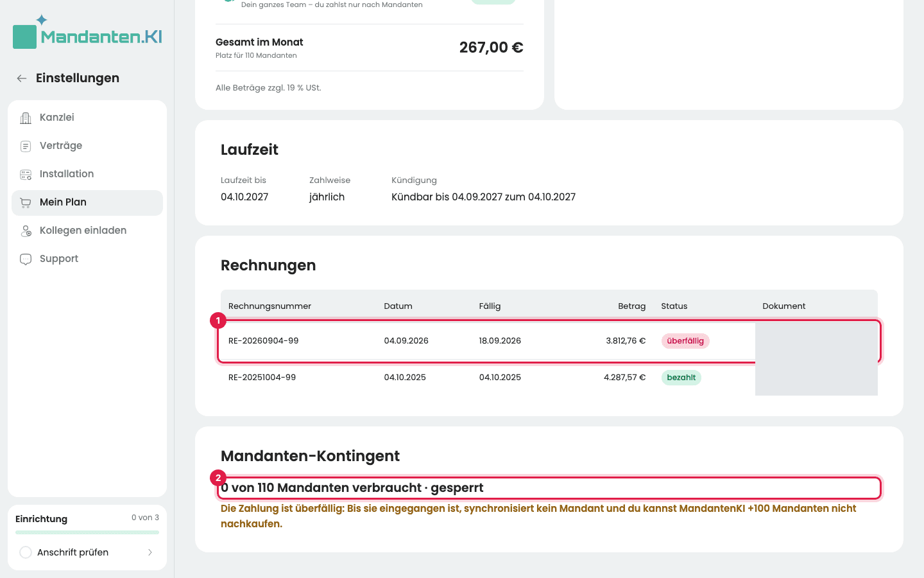Click the 0 von 3 setup counter
Viewport: 924px width, 578px height.
(x=145, y=518)
